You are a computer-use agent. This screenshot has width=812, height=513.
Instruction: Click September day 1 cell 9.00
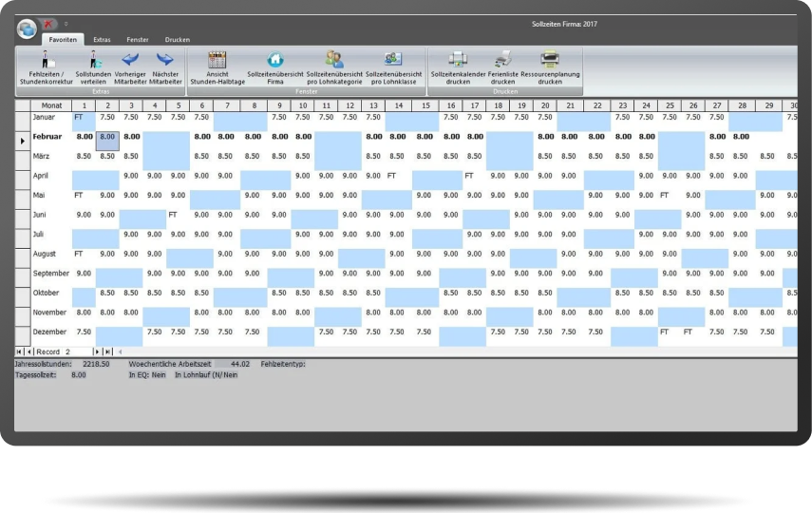click(x=84, y=277)
